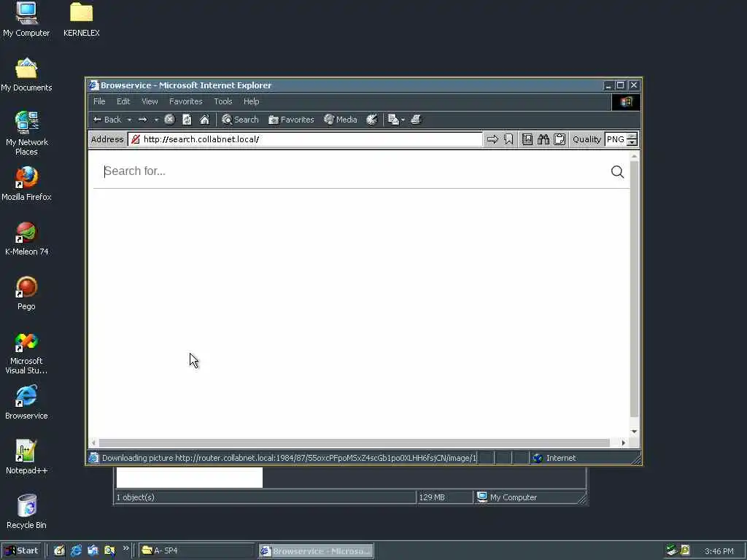
Task: Click the Internet zone status bar entry
Action: coord(555,458)
